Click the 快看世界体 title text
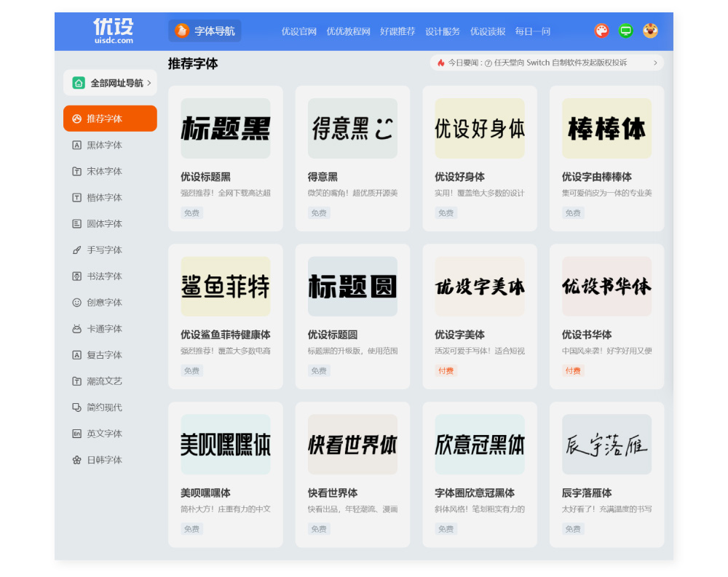Viewport: 728px width, 577px height. pos(333,493)
